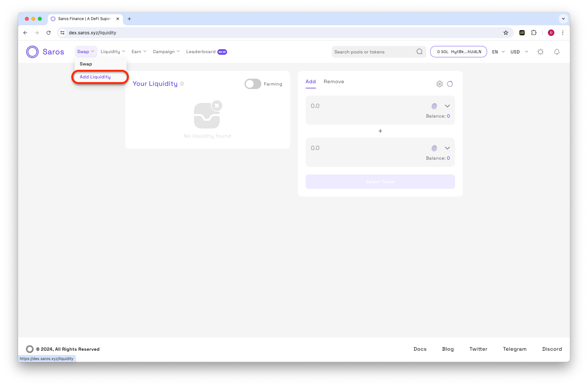Open notifications bell icon
This screenshot has height=386, width=588.
[x=557, y=52]
